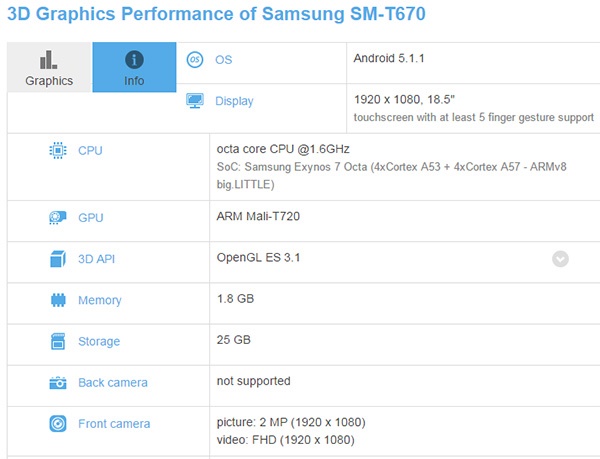Screen dimensions: 600x459
Task: Click the OS circle icon
Action: click(195, 60)
